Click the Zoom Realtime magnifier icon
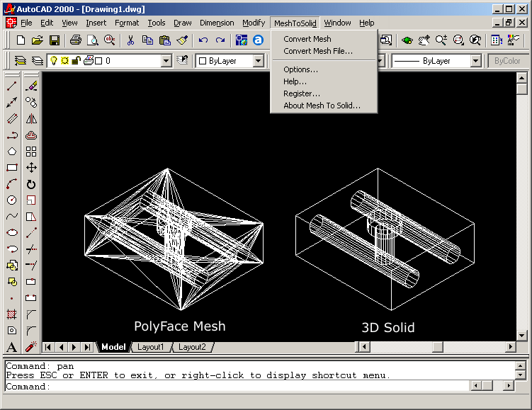This screenshot has width=532, height=410. tap(441, 40)
